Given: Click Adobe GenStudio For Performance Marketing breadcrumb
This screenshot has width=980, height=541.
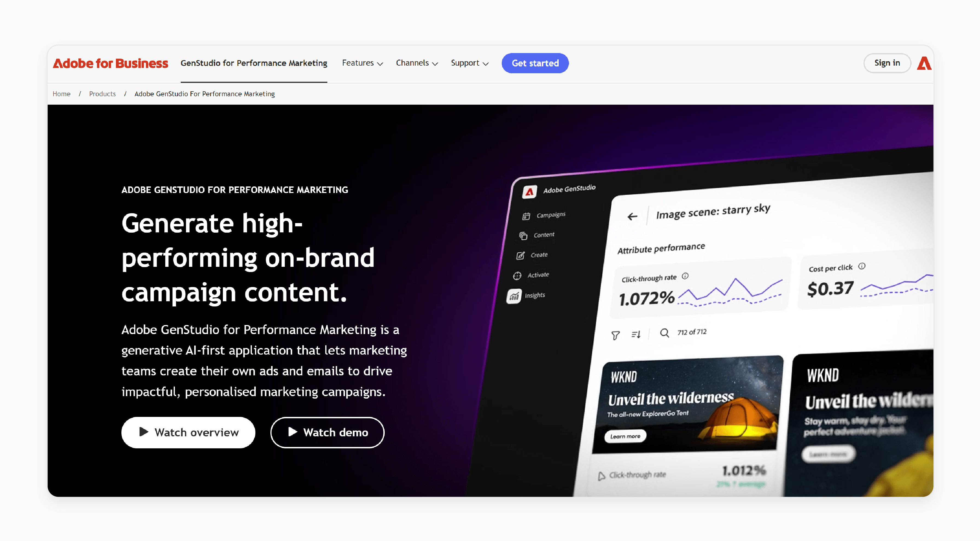Looking at the screenshot, I should pyautogui.click(x=204, y=94).
